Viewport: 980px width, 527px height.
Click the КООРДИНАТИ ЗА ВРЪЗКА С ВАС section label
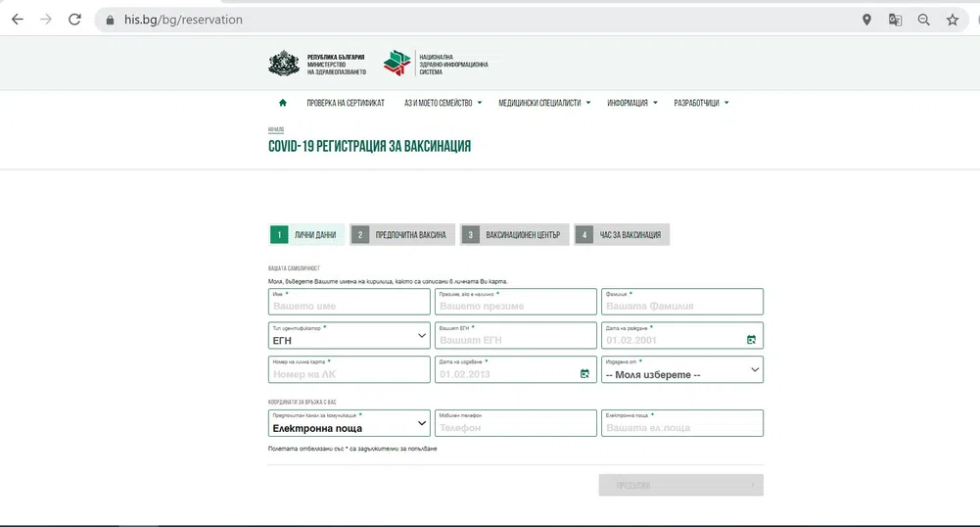302,402
